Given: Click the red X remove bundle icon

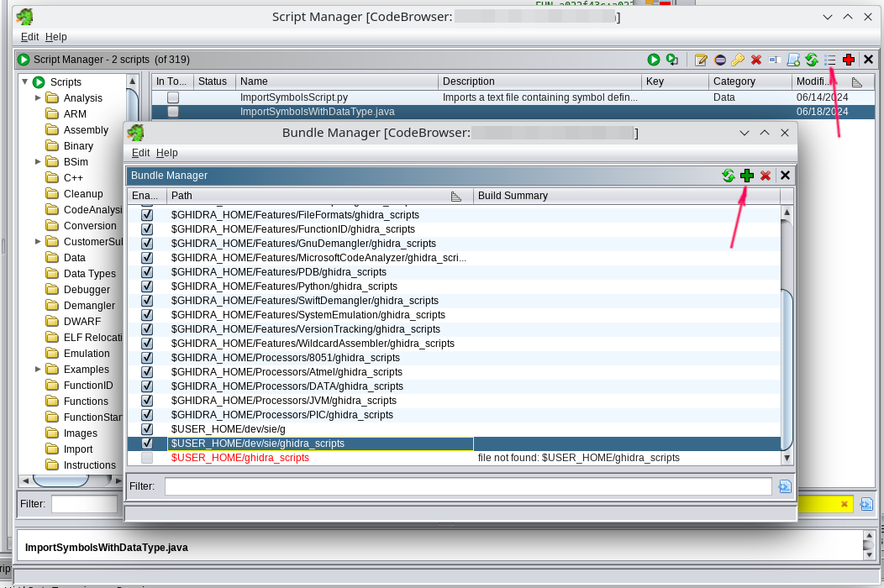Looking at the screenshot, I should [766, 176].
